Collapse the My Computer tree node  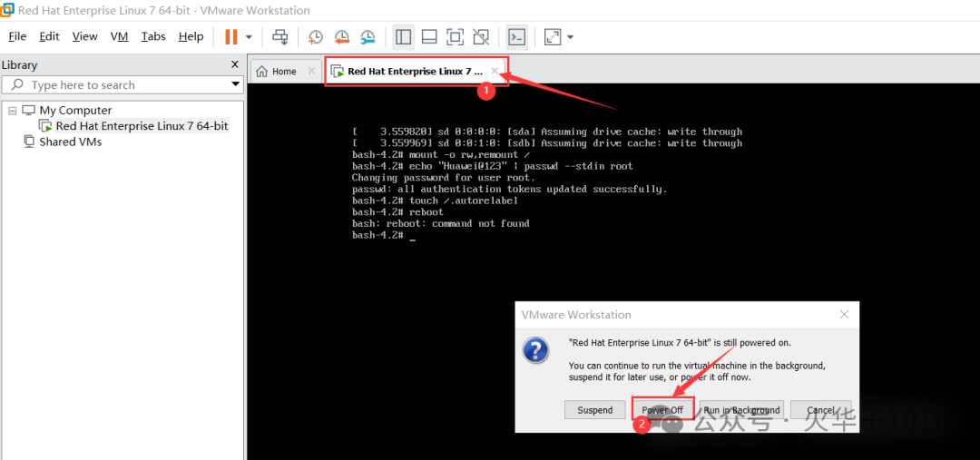pos(12,110)
